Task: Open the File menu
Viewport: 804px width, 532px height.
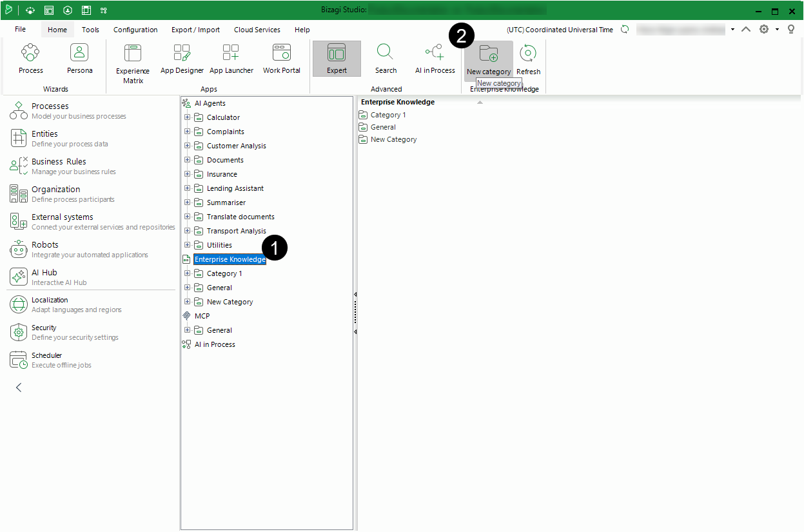Action: [21, 30]
